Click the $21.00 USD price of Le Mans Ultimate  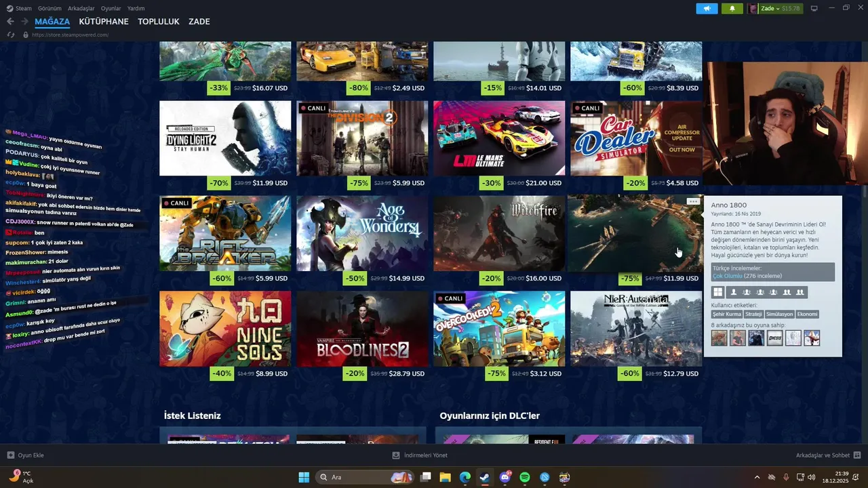pos(544,183)
